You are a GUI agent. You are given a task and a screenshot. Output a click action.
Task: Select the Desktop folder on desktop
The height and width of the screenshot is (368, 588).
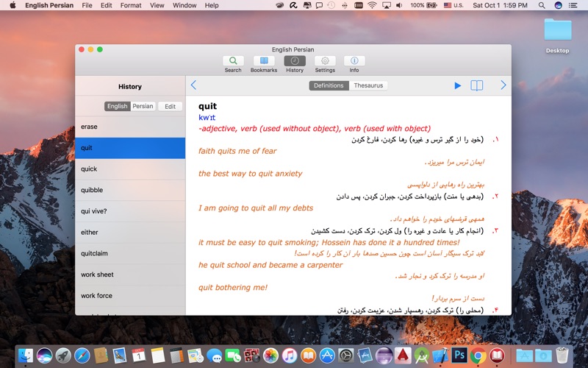(558, 35)
